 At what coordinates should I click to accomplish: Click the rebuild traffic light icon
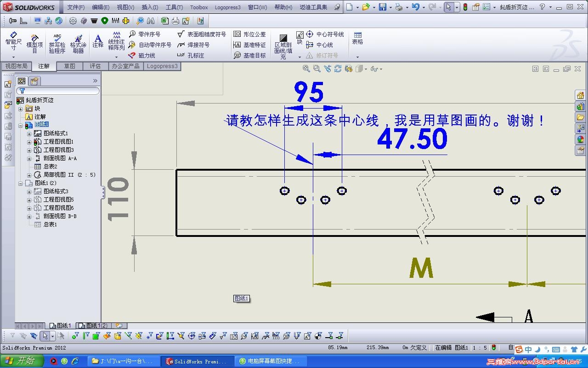(x=465, y=7)
